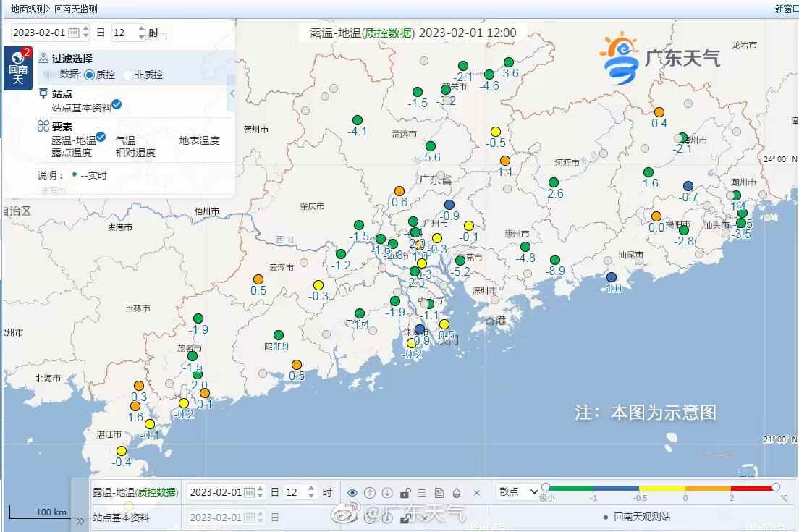Select the 相对湿度 element option
This screenshot has width=799, height=532.
135,153
